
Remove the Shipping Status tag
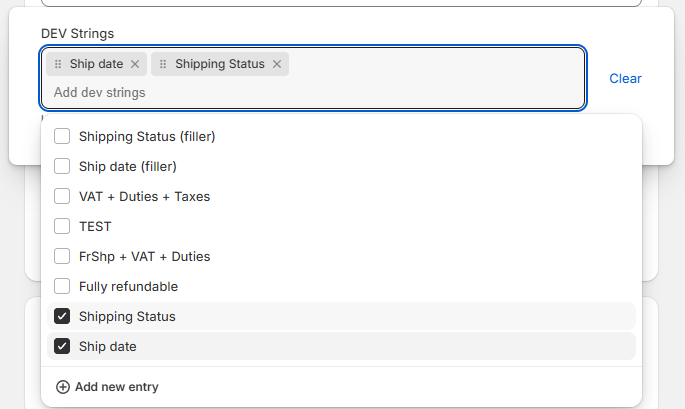point(277,64)
